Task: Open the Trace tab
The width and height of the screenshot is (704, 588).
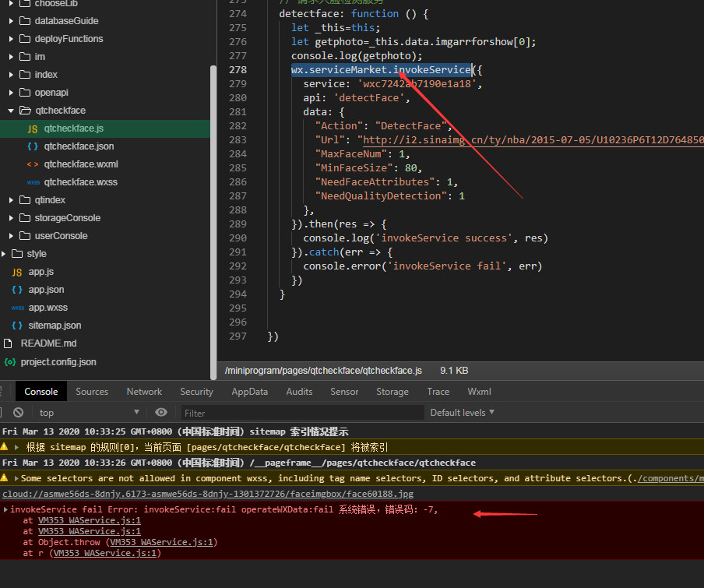Action: click(438, 392)
